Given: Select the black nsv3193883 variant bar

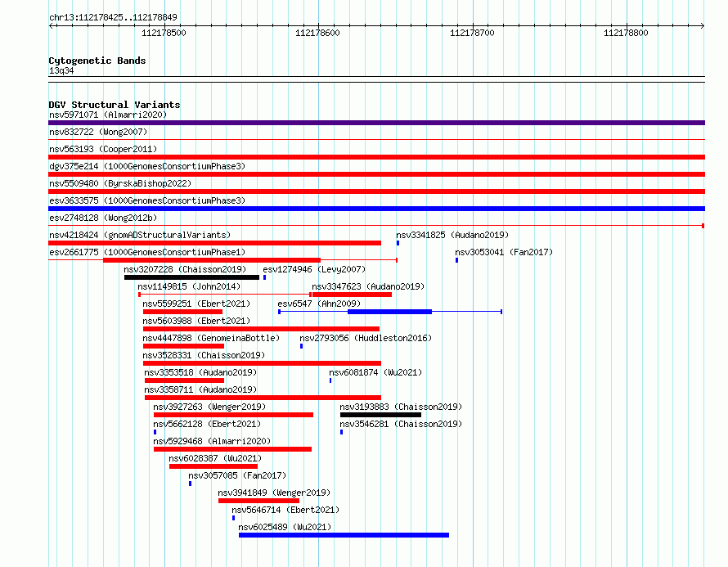Looking at the screenshot, I should point(380,415).
